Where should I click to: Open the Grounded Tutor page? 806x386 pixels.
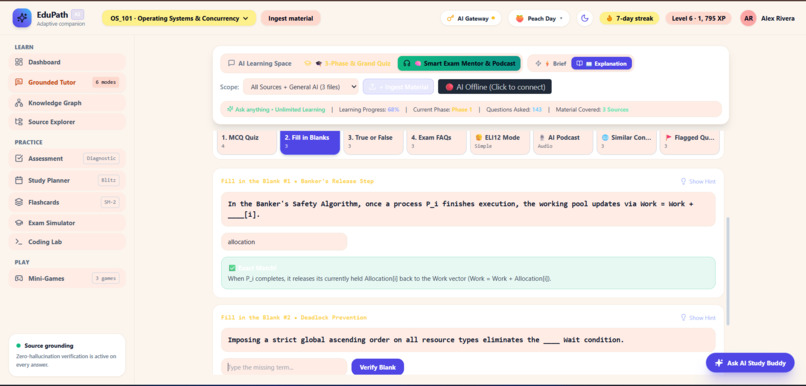[x=67, y=82]
